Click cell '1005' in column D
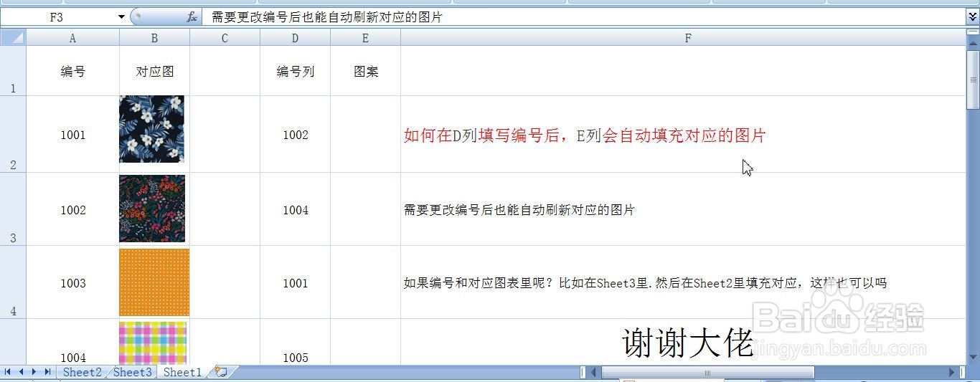 click(295, 343)
